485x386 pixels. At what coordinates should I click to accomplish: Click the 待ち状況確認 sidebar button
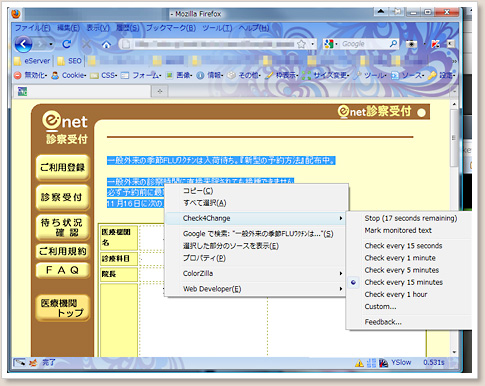pos(62,227)
